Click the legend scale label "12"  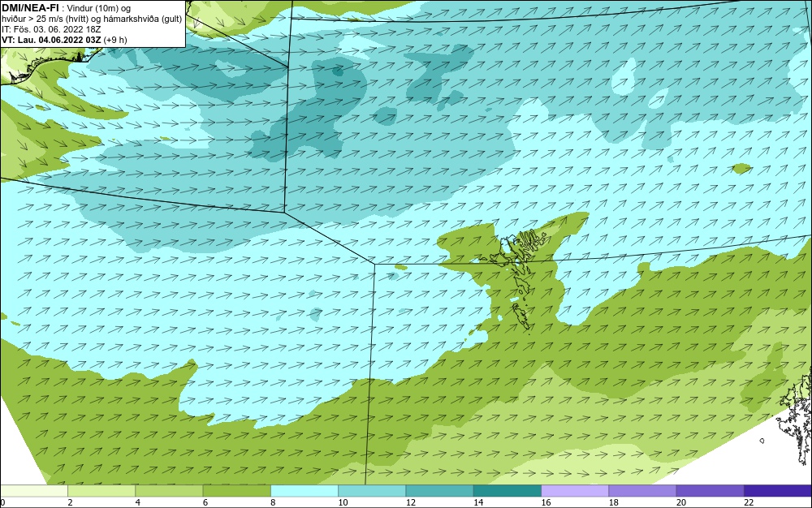[x=411, y=503]
